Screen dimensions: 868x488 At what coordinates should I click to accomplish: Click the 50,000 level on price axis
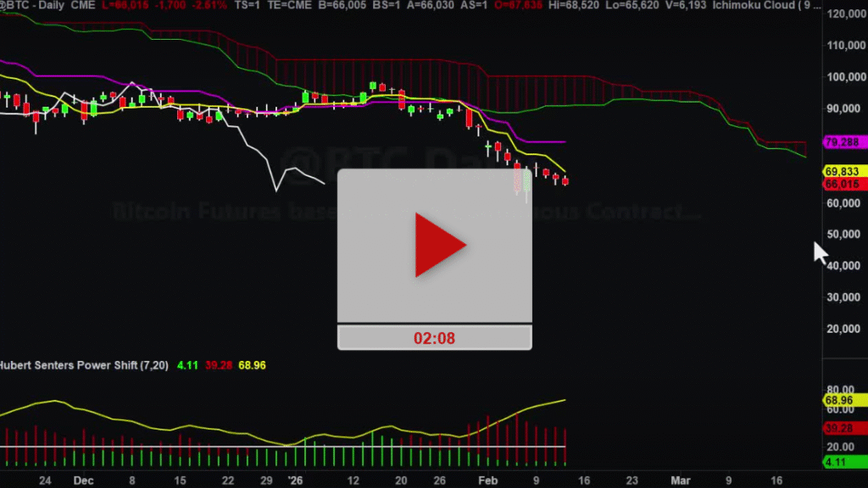[x=848, y=235]
